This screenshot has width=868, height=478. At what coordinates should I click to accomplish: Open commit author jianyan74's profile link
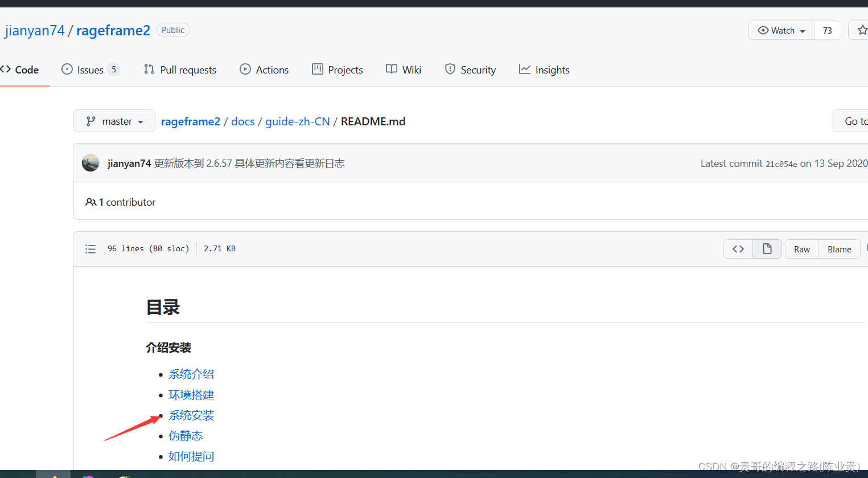click(129, 164)
